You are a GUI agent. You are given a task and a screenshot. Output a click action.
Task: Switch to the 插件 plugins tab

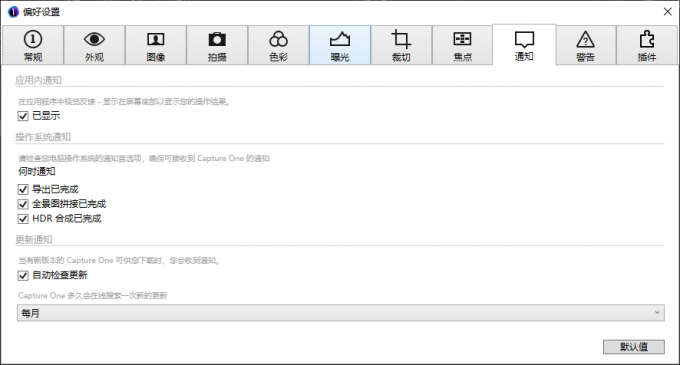[647, 46]
